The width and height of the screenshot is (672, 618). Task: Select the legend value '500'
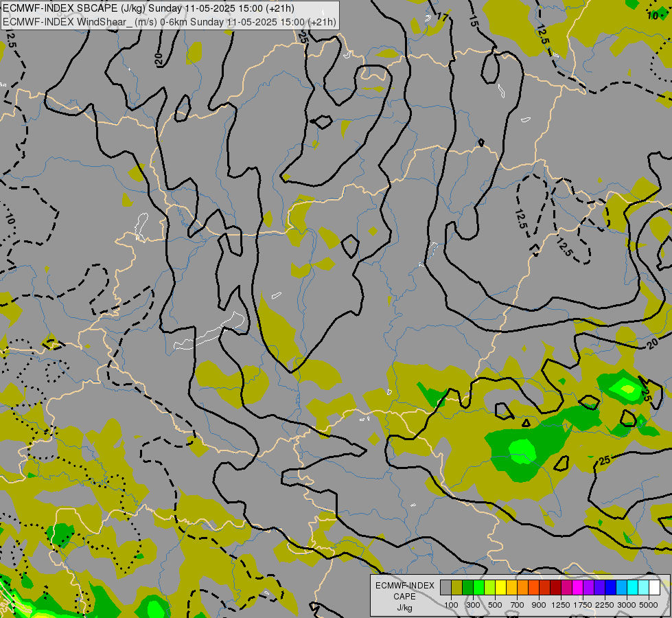coord(495,605)
